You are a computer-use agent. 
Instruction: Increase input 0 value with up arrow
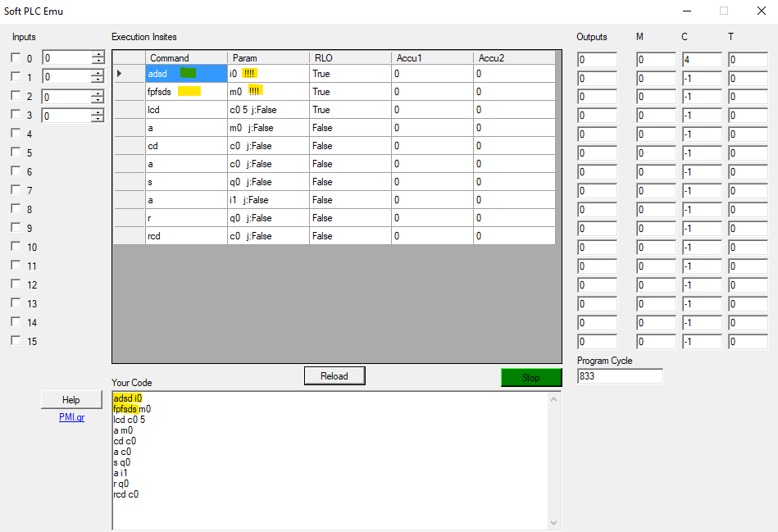tap(98, 55)
